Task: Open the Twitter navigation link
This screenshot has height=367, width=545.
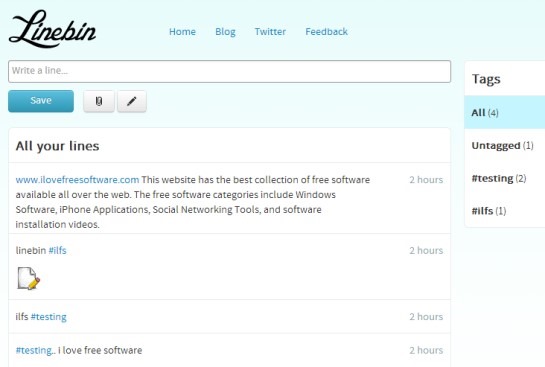Action: (270, 32)
